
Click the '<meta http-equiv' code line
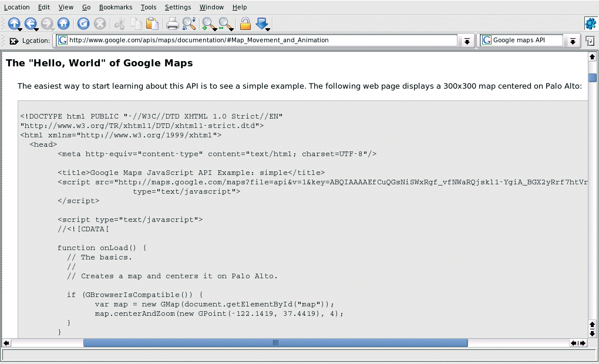[217, 154]
